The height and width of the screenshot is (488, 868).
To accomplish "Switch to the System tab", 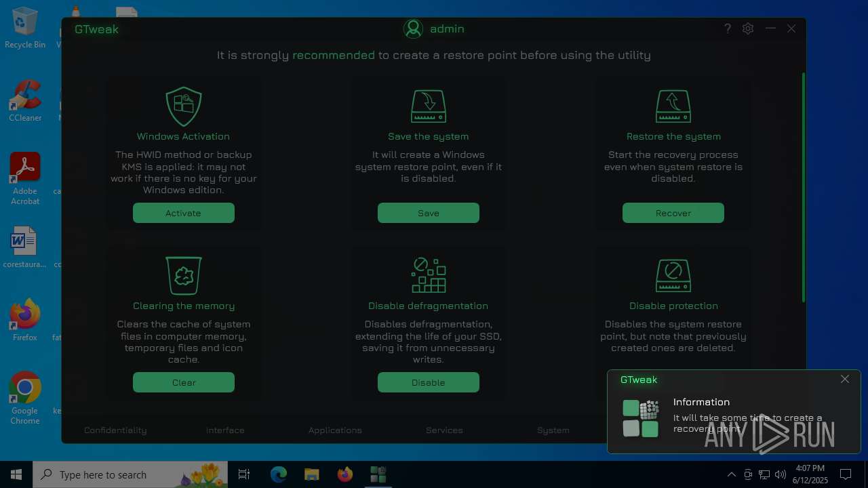I will tap(553, 430).
